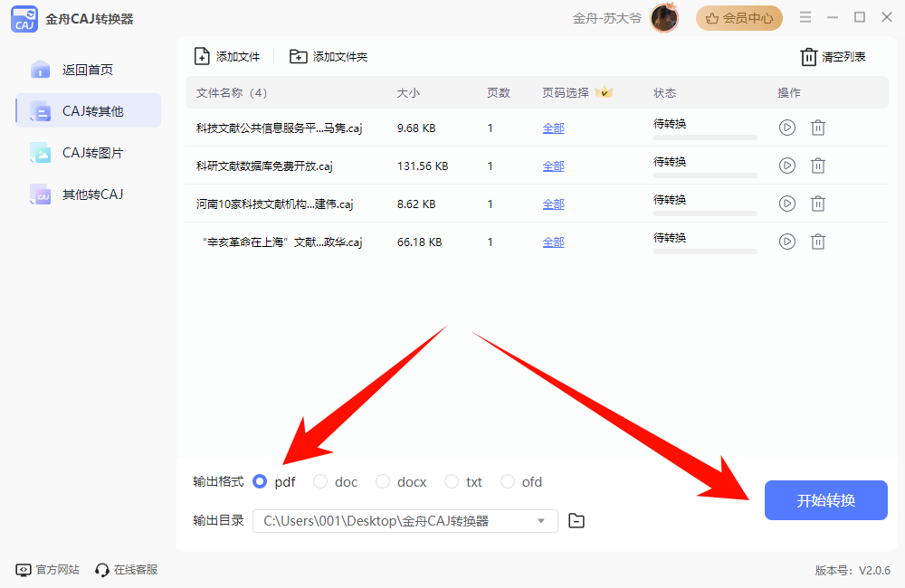The width and height of the screenshot is (905, 588).
Task: Open 会员中心 membership center
Action: 738,17
